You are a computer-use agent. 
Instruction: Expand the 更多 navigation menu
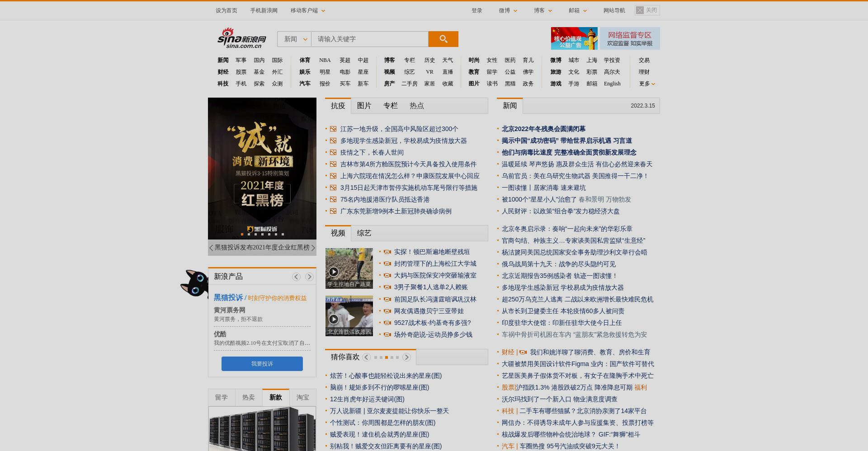tap(647, 84)
